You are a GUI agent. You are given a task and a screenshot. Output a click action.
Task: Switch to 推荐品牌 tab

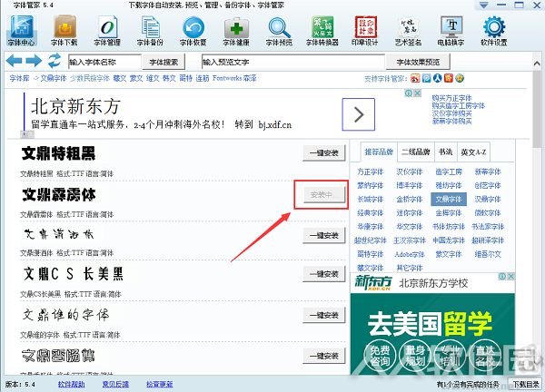[x=379, y=152]
